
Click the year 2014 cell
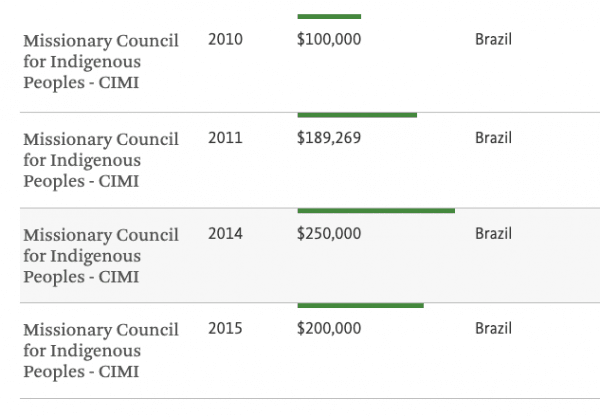pyautogui.click(x=225, y=234)
